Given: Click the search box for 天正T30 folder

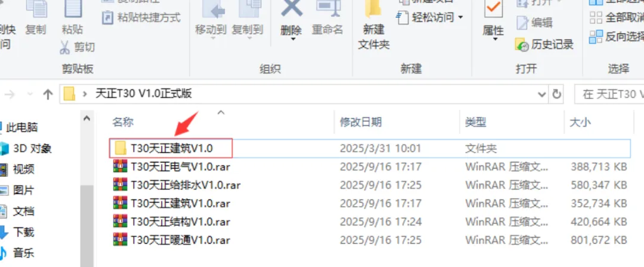Looking at the screenshot, I should click(x=609, y=94).
